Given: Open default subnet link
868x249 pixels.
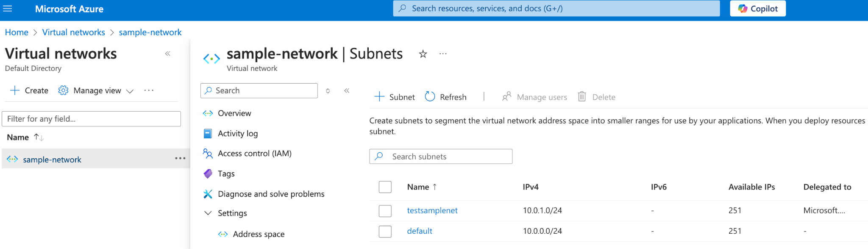Looking at the screenshot, I should click(x=420, y=231).
